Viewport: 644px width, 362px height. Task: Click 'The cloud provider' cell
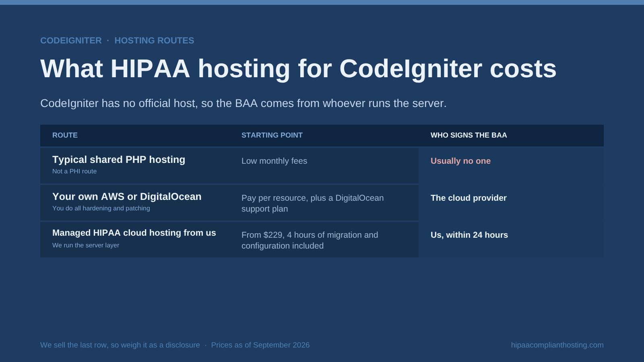(469, 198)
